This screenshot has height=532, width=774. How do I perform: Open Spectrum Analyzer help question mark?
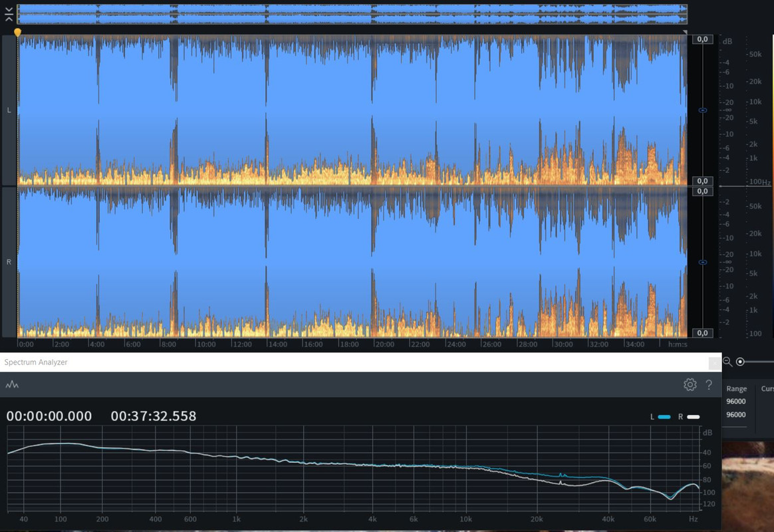[x=709, y=384]
